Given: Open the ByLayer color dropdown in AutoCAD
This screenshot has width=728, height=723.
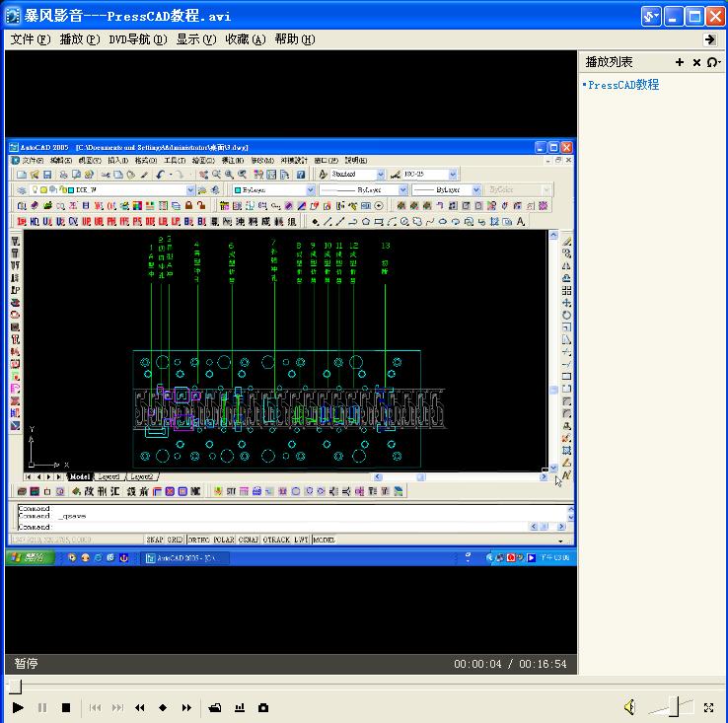Looking at the screenshot, I should pos(311,190).
